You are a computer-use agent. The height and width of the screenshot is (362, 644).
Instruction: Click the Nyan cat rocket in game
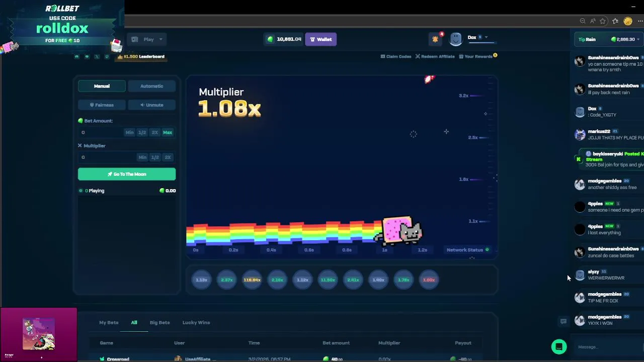pos(401,231)
